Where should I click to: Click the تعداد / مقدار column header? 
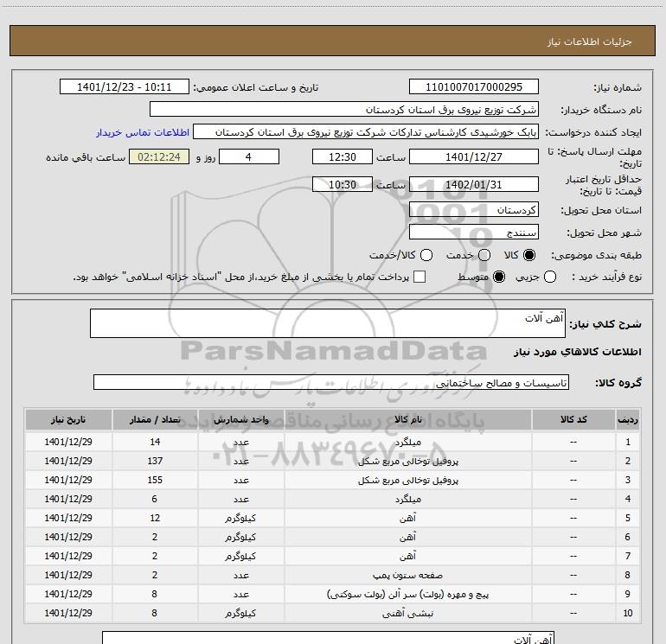pyautogui.click(x=155, y=419)
